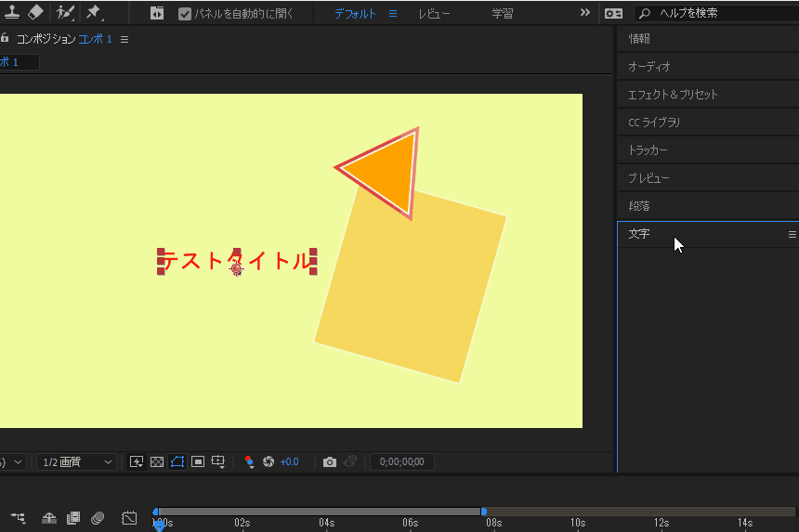The width and height of the screenshot is (799, 532).
Task: Toggle the timeline shy layers switch
Action: coord(49,518)
